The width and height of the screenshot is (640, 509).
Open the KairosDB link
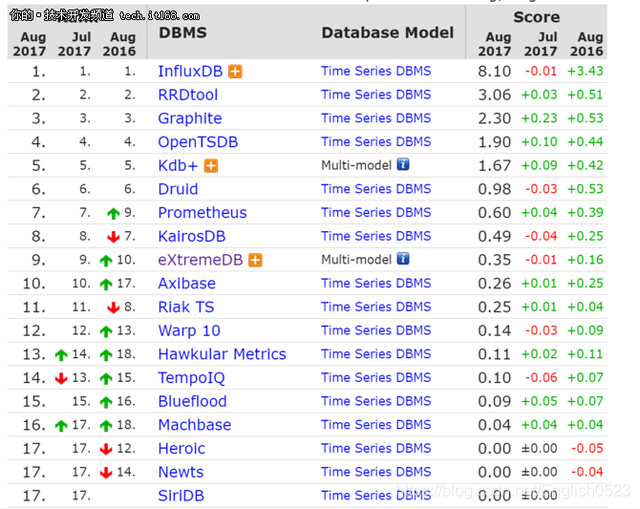pos(192,236)
